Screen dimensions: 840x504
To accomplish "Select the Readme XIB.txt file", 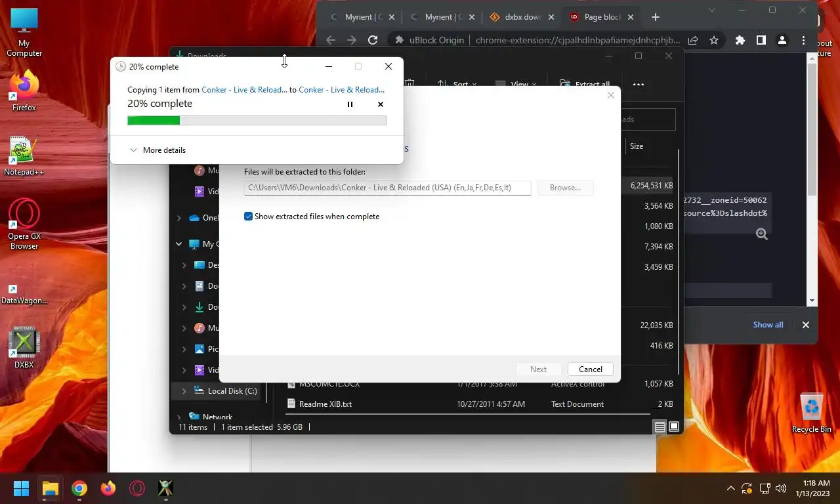I will 325,404.
